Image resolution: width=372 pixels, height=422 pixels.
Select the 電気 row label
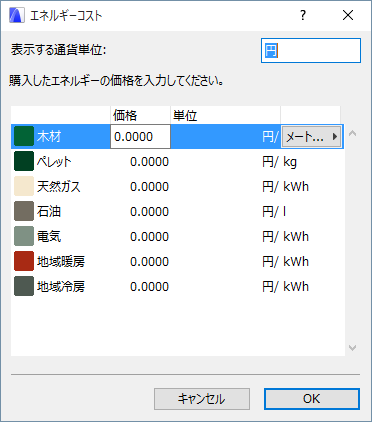tap(49, 237)
